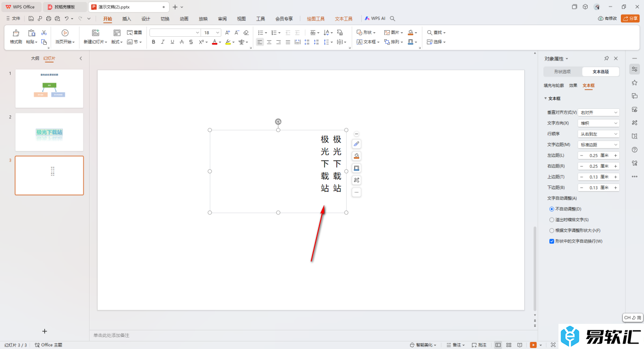Apply bold formatting
The width and height of the screenshot is (644, 349).
pyautogui.click(x=153, y=42)
